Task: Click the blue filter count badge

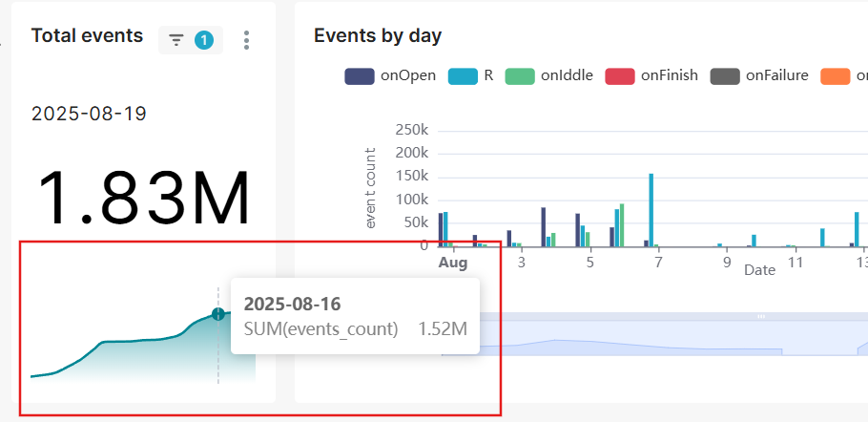Action: [x=204, y=40]
